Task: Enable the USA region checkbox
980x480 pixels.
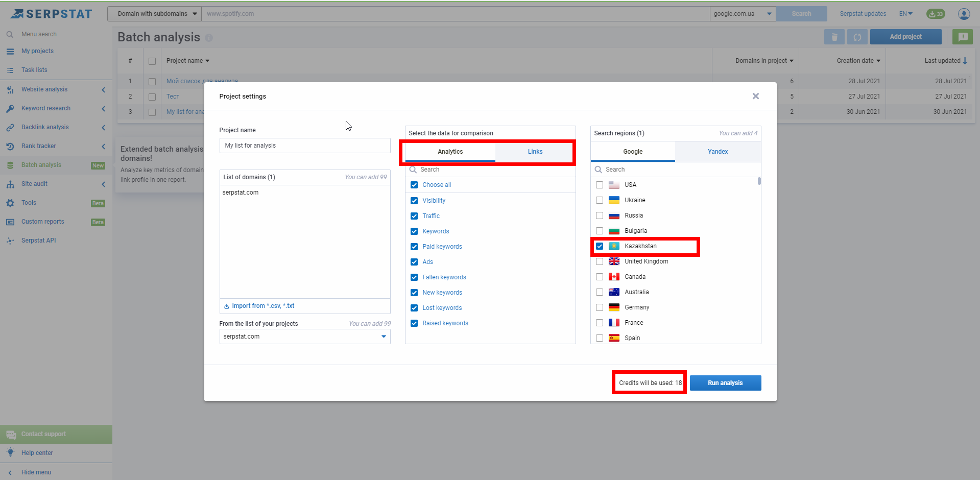Action: [x=600, y=185]
